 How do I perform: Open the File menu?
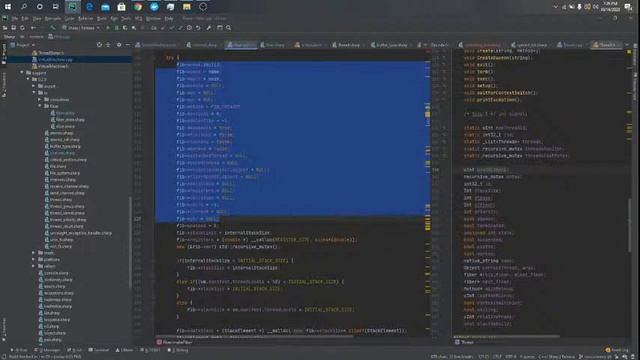click(14, 19)
